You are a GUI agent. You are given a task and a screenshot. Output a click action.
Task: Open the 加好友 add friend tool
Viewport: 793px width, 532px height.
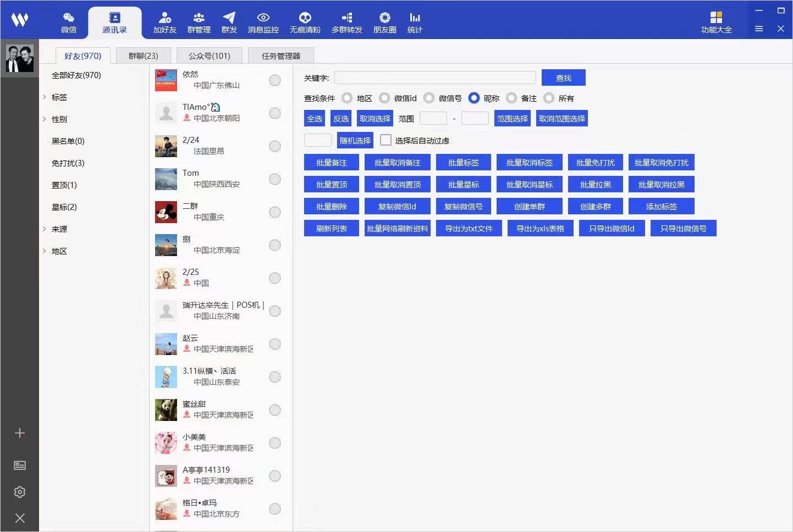(x=164, y=23)
